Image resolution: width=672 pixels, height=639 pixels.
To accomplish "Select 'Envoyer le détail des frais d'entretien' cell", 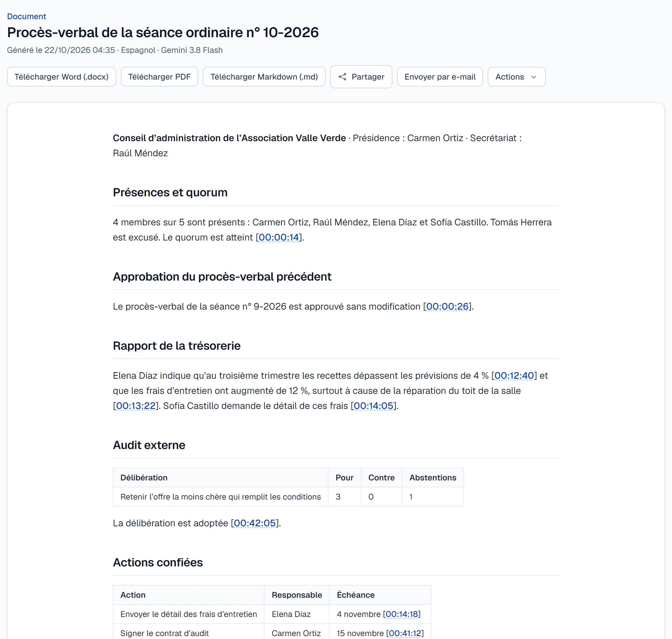I will tap(189, 614).
